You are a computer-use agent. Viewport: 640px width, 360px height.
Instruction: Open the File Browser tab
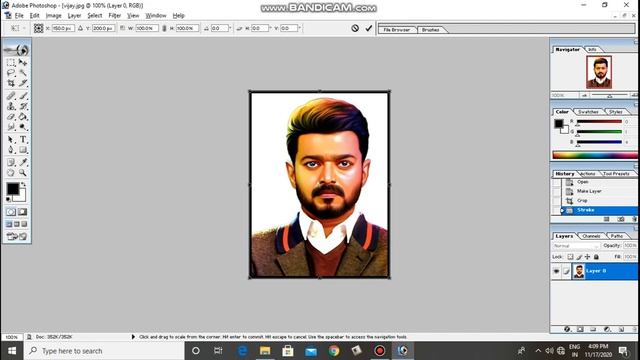pos(396,30)
